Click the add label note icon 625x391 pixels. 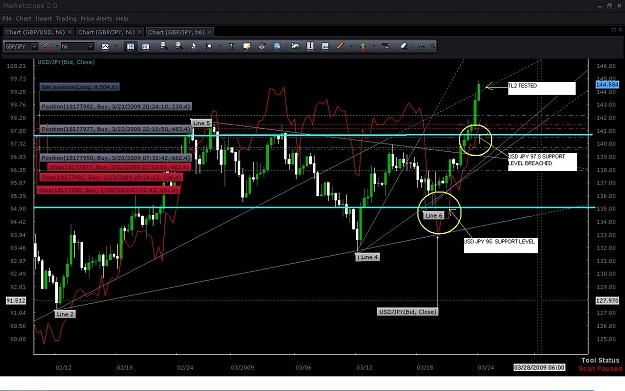pos(247,46)
